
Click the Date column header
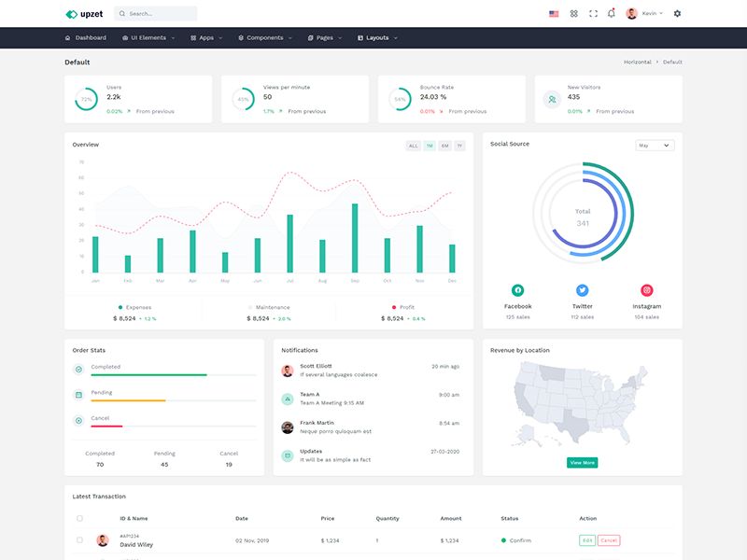[242, 518]
